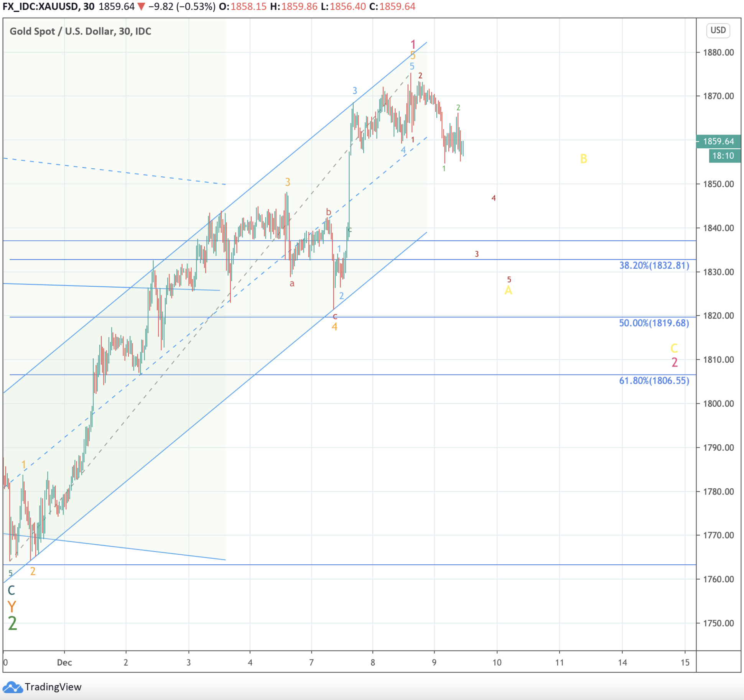This screenshot has width=744, height=700.
Task: Select the yellow B wave label
Action: 583,159
